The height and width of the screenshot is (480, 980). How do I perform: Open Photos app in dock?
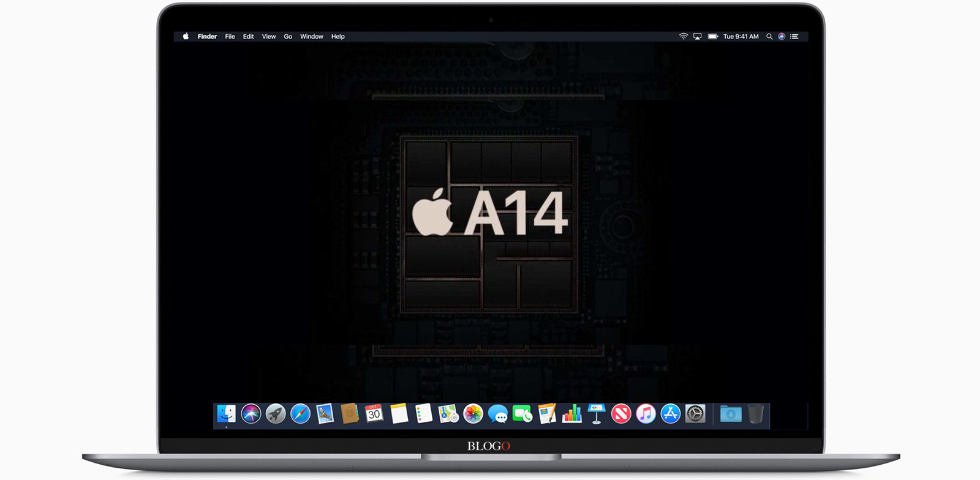[473, 414]
